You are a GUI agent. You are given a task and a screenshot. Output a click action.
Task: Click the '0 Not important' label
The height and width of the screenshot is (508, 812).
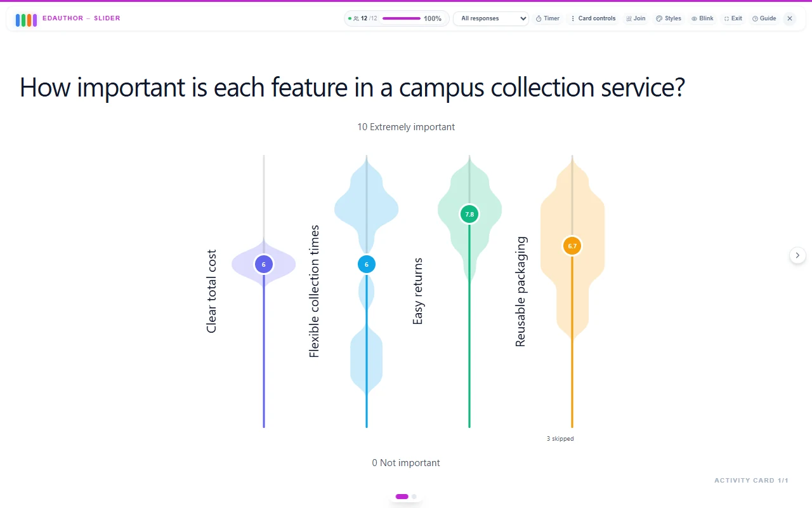(406, 463)
